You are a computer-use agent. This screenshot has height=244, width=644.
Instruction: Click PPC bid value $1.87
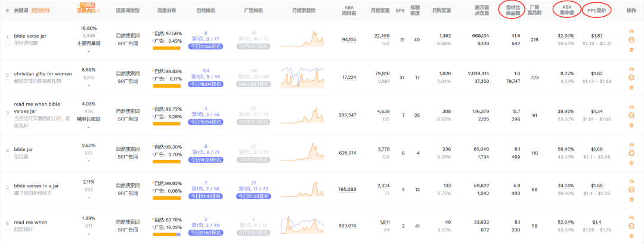(597, 36)
